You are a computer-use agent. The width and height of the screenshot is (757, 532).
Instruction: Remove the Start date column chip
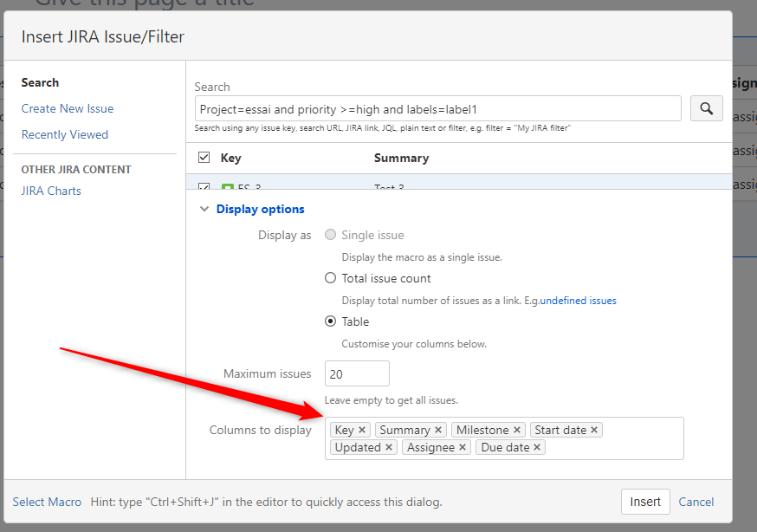tap(592, 430)
